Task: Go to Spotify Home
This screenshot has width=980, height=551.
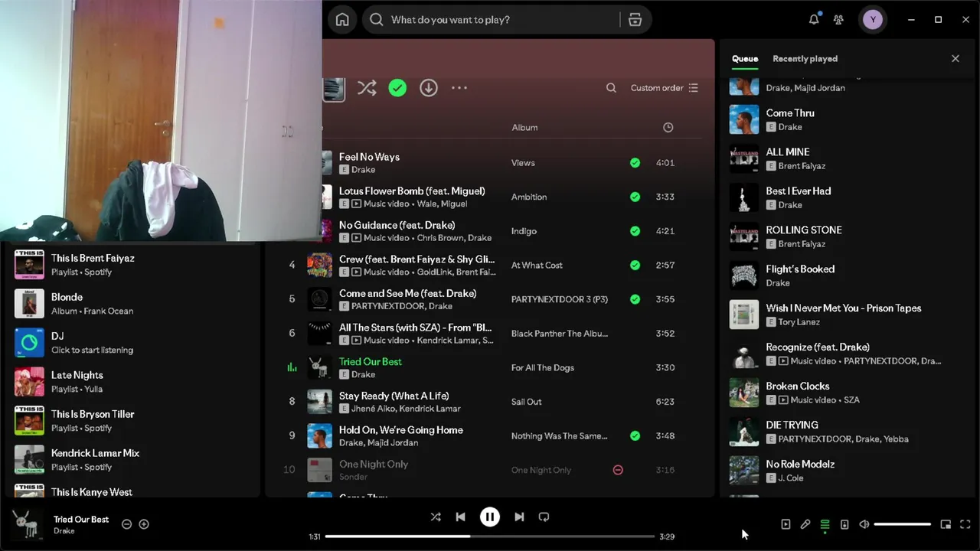Action: coord(342,20)
